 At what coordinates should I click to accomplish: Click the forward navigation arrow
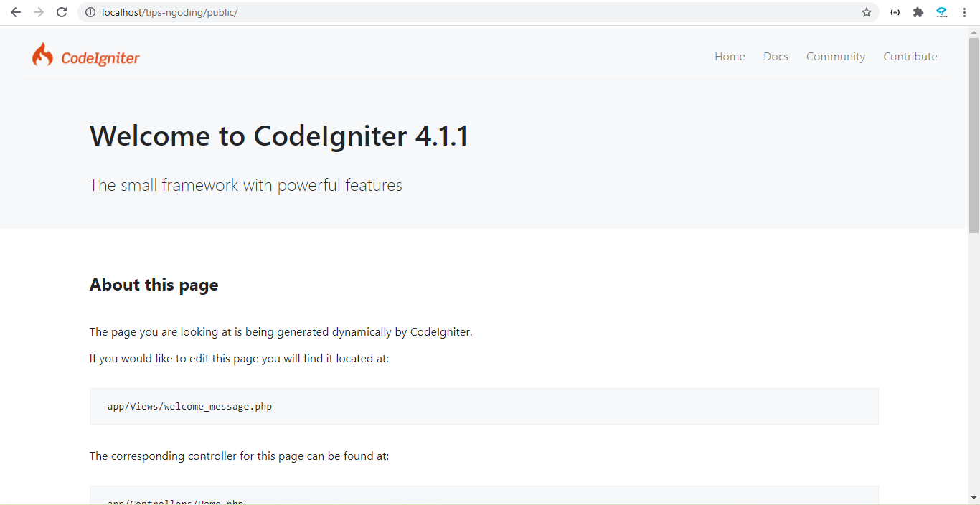(38, 12)
